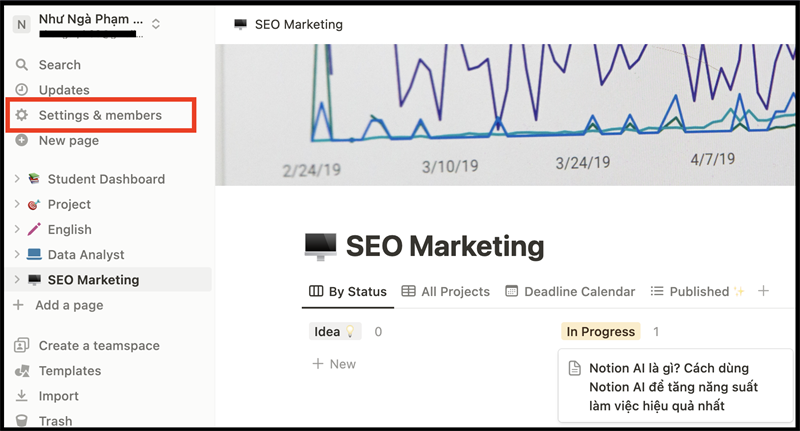Click Add a page in sidebar
This screenshot has height=431, width=800.
[x=68, y=305]
